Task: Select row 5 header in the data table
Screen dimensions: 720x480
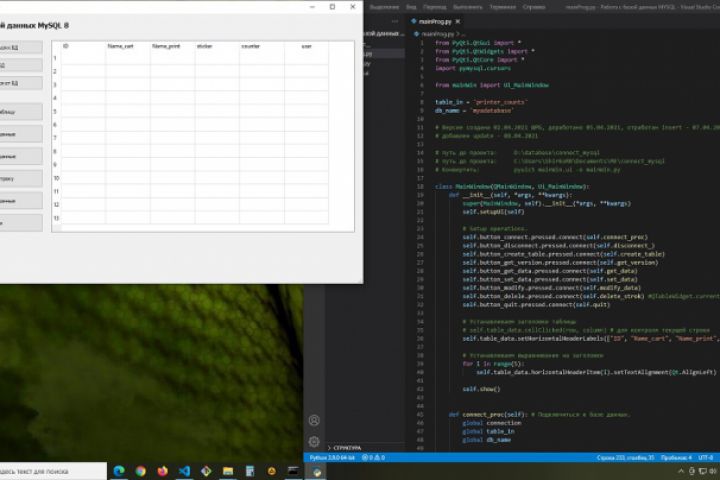Action: 56,112
